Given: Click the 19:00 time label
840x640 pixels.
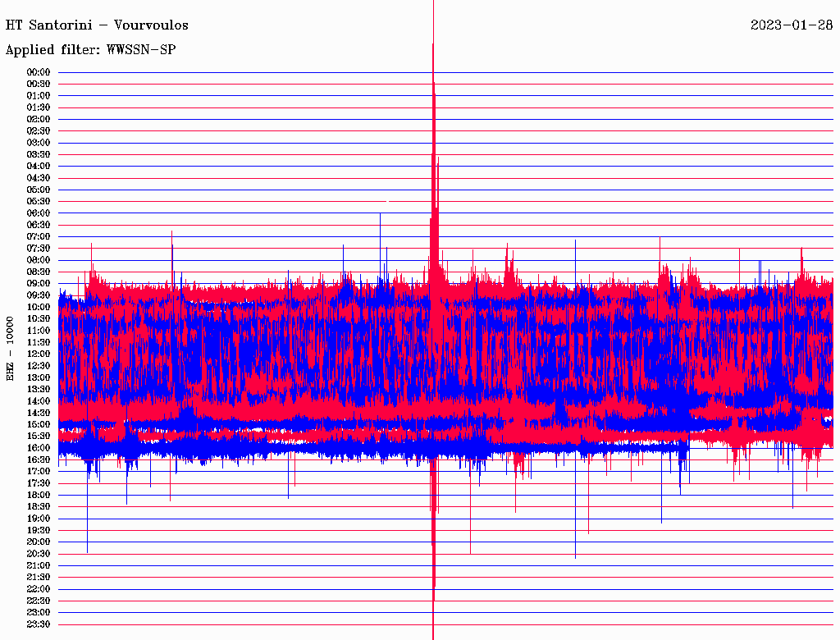Looking at the screenshot, I should (x=39, y=519).
